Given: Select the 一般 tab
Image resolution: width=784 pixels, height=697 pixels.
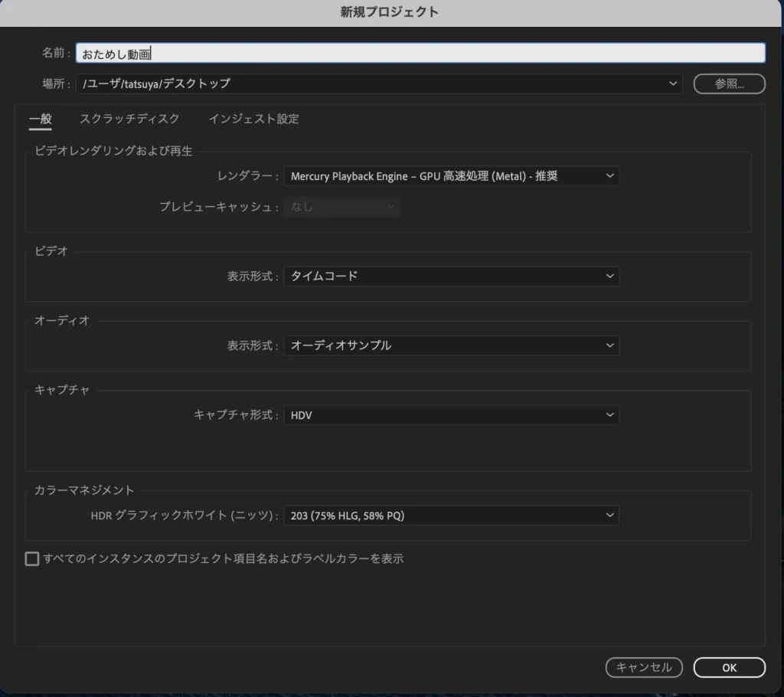Looking at the screenshot, I should click(x=41, y=119).
